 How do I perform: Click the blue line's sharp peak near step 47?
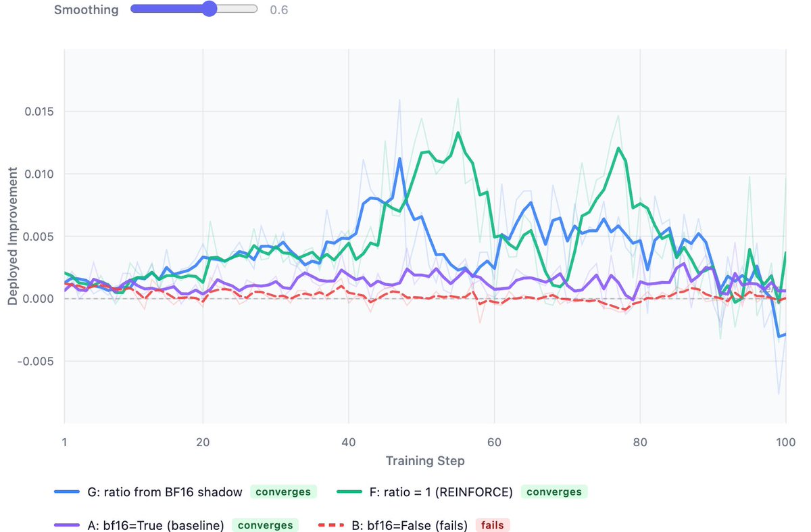click(x=400, y=159)
